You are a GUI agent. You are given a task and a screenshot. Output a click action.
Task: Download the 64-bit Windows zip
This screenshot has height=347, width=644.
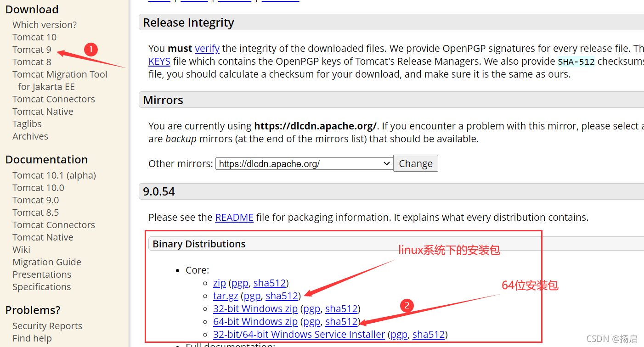(255, 322)
